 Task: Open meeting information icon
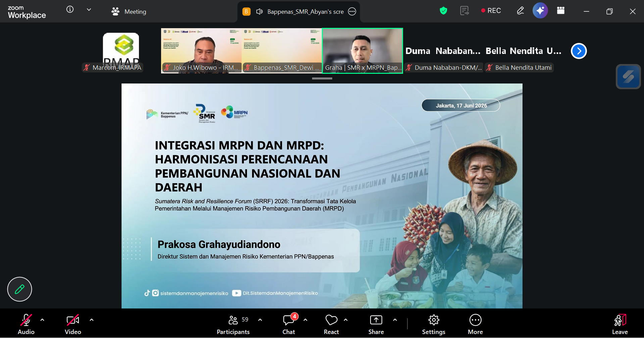(x=70, y=9)
